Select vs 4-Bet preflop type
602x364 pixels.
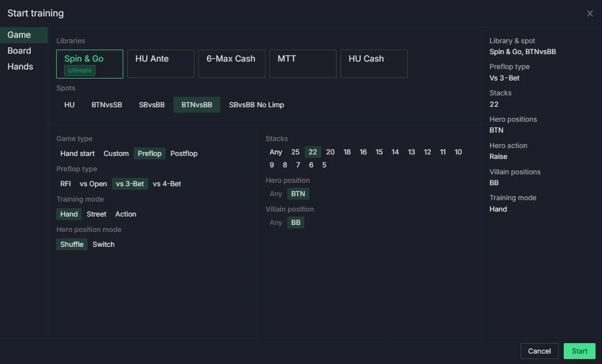tap(167, 184)
